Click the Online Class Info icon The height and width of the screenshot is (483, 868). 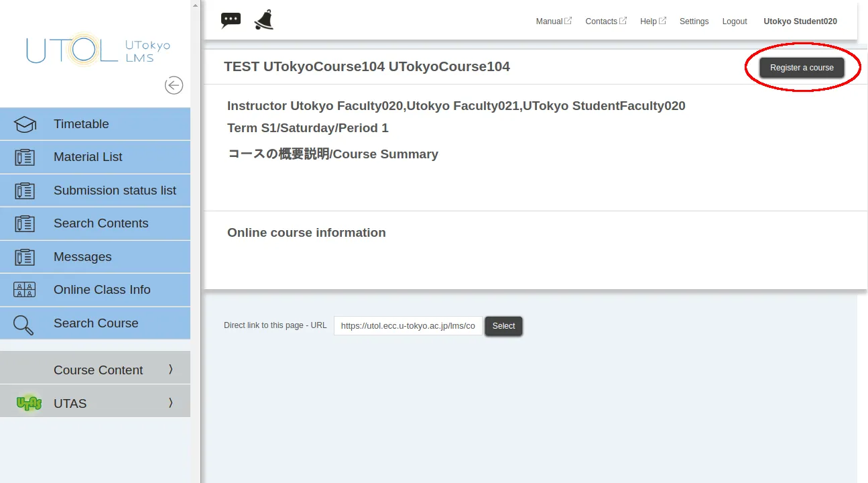pyautogui.click(x=25, y=290)
